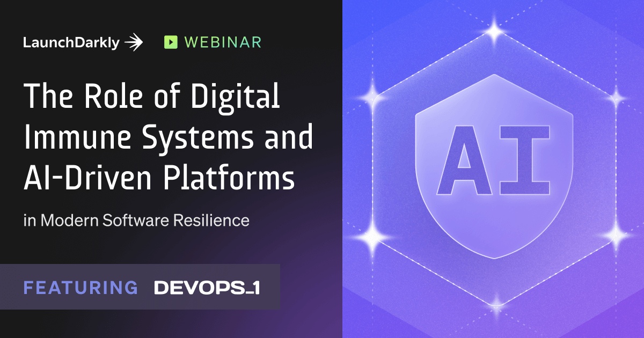
Task: Click the webinar title headline text
Action: [x=166, y=134]
